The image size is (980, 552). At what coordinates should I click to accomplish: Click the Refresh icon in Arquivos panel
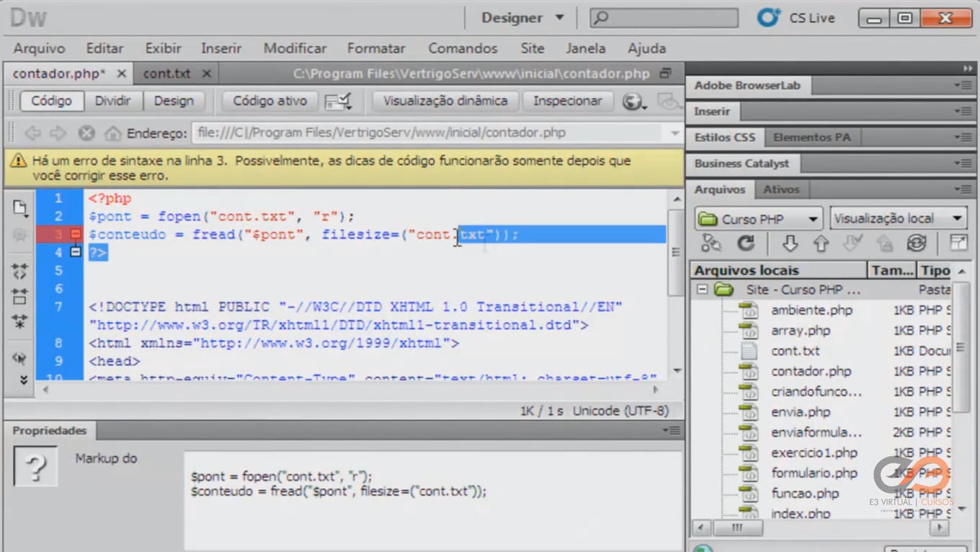click(745, 244)
